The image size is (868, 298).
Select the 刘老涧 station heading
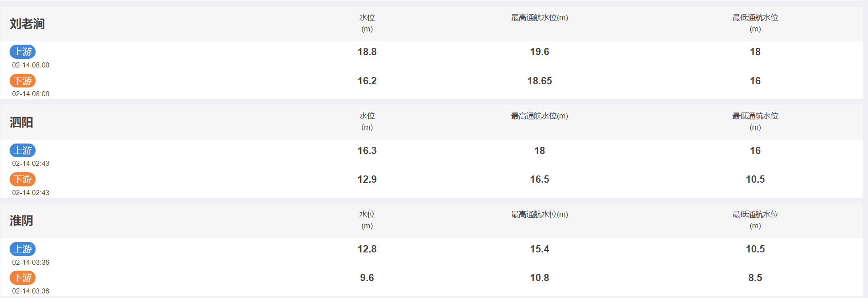[x=27, y=24]
